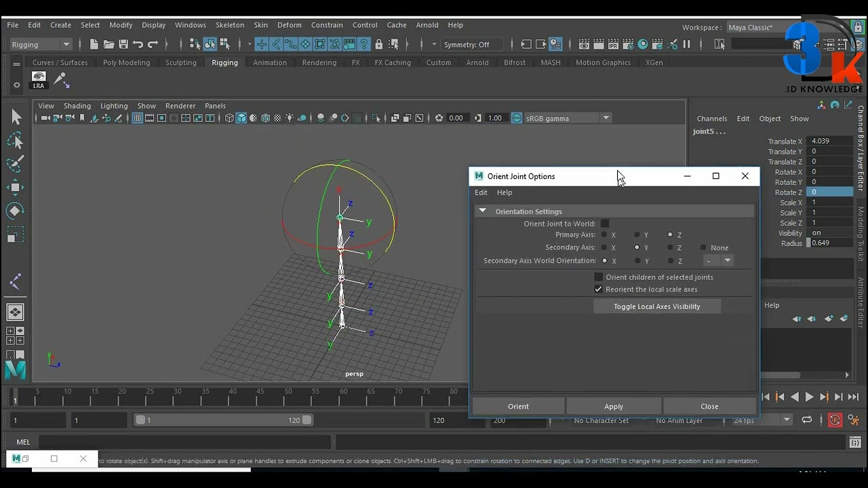Click the Apply button
The height and width of the screenshot is (488, 868).
tap(614, 406)
